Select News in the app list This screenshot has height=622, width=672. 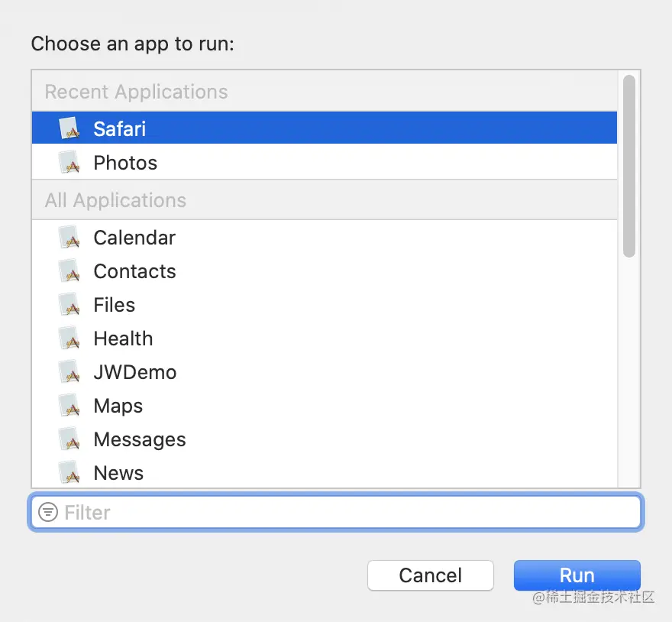tap(118, 473)
